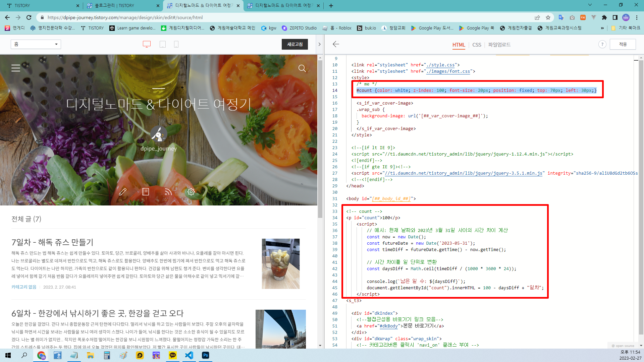Open the 기타 북마크 folder
The image size is (644, 362).
(626, 28)
